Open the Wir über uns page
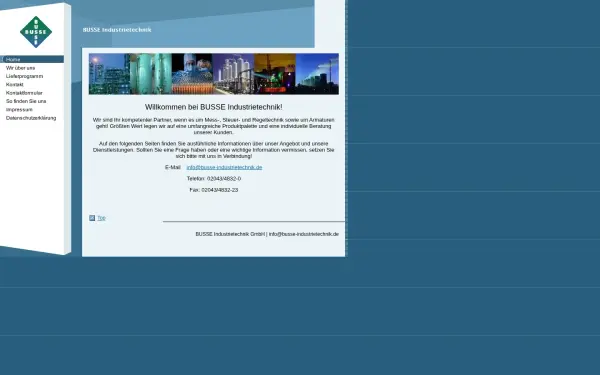This screenshot has width=600, height=375. (x=20, y=68)
